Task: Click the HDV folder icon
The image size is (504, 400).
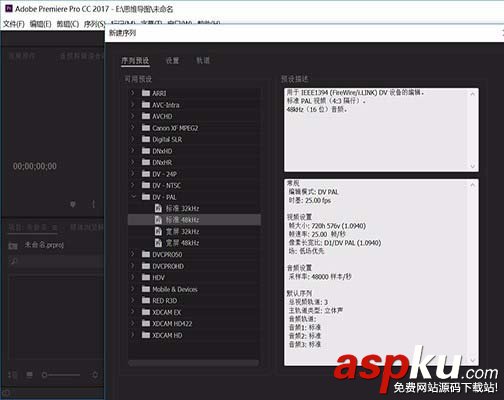Action: [146, 277]
